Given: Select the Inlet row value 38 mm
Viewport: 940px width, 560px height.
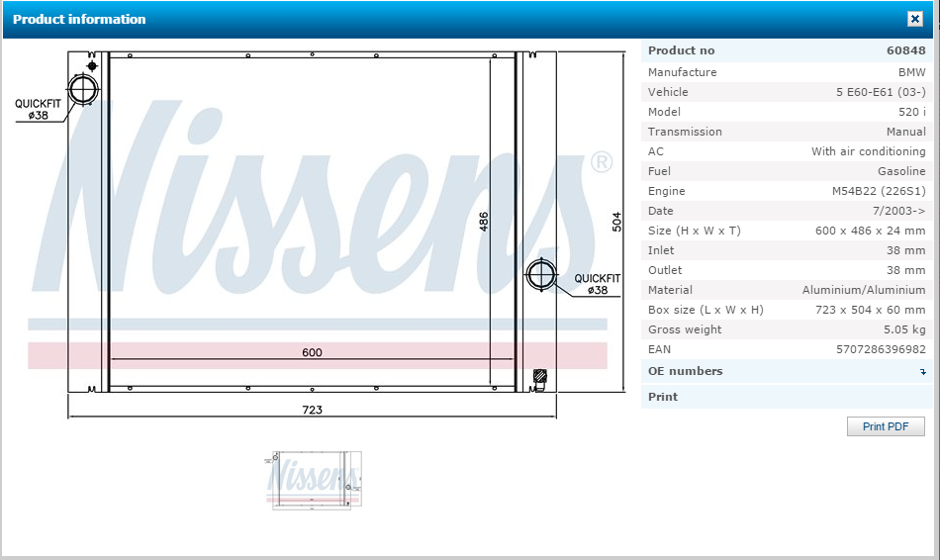Looking at the screenshot, I should point(905,250).
